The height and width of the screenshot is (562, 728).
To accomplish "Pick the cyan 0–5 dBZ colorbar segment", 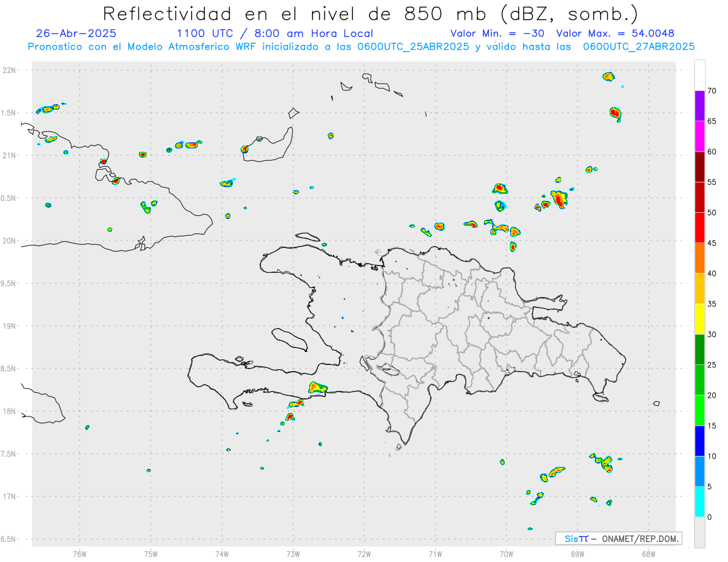I will (x=699, y=502).
